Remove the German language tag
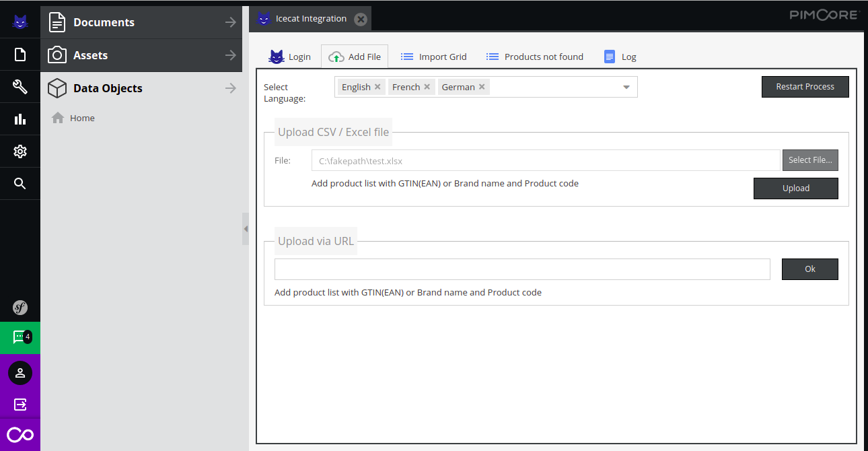This screenshot has height=451, width=868. (482, 87)
